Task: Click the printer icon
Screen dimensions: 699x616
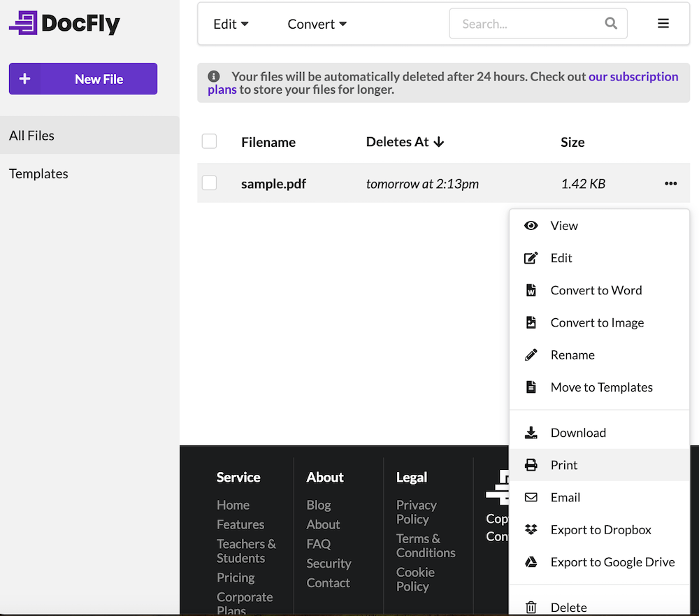Action: 531,465
